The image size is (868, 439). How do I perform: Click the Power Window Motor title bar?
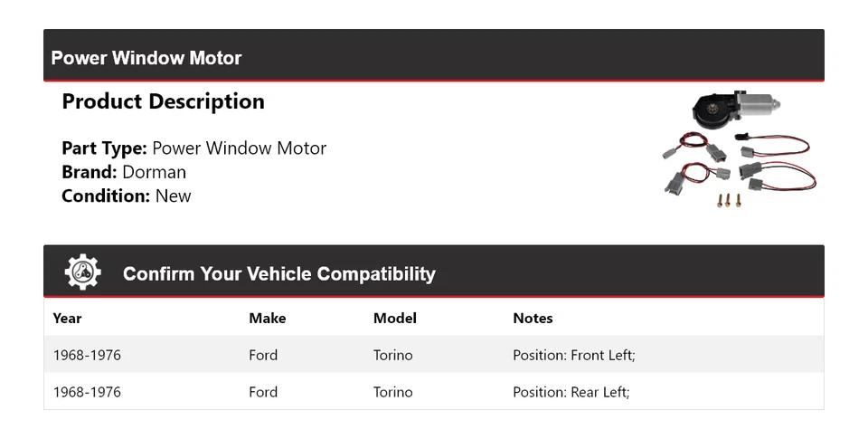tap(146, 58)
